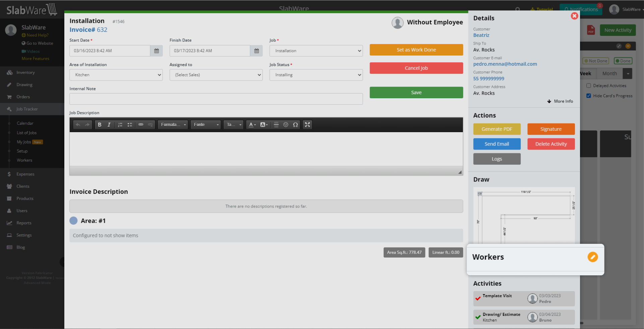Click the Internal Note input field
The width and height of the screenshot is (644, 329).
[216, 99]
